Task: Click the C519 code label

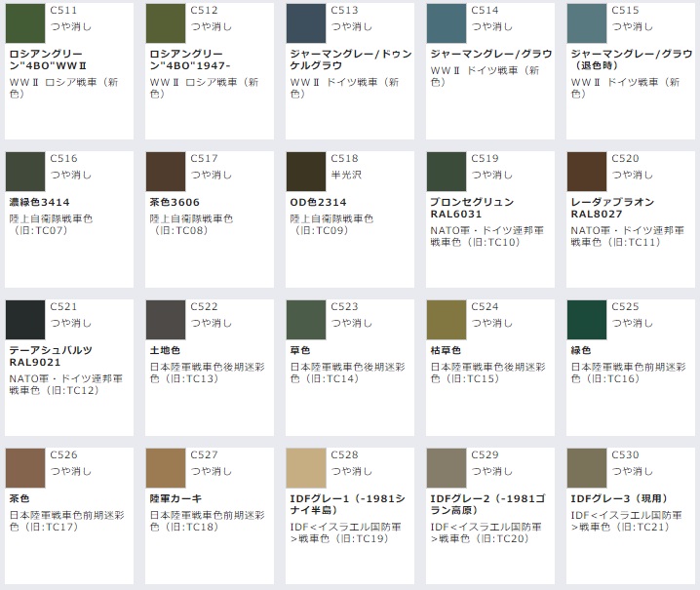Action: [485, 159]
